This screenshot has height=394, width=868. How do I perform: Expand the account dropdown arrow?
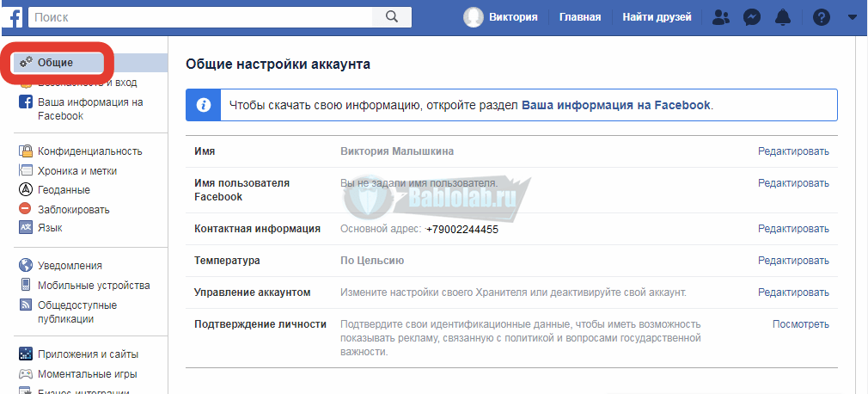point(852,16)
